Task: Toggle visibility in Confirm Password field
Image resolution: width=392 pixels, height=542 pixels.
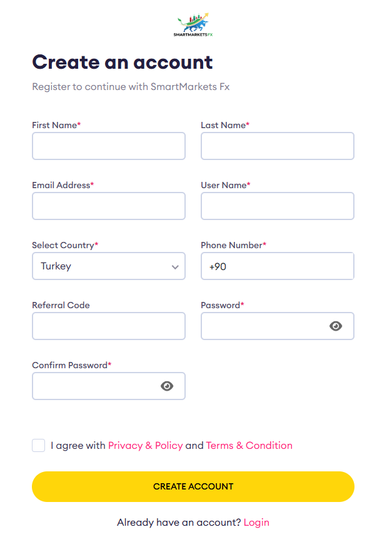Action: (167, 386)
